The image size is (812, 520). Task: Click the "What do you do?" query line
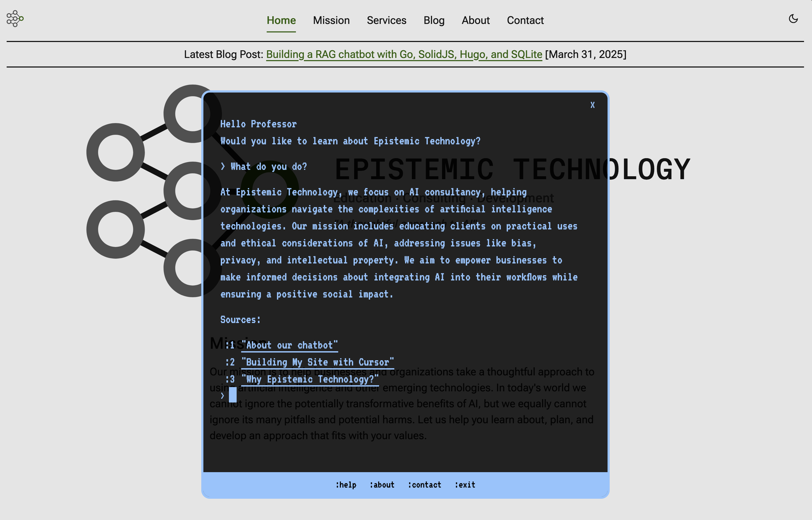pyautogui.click(x=269, y=166)
